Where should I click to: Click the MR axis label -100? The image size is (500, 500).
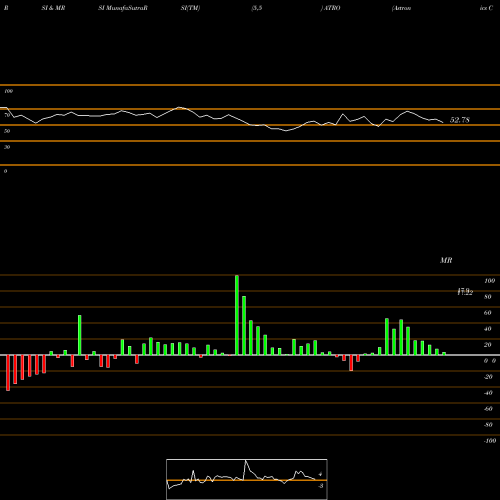point(490,441)
